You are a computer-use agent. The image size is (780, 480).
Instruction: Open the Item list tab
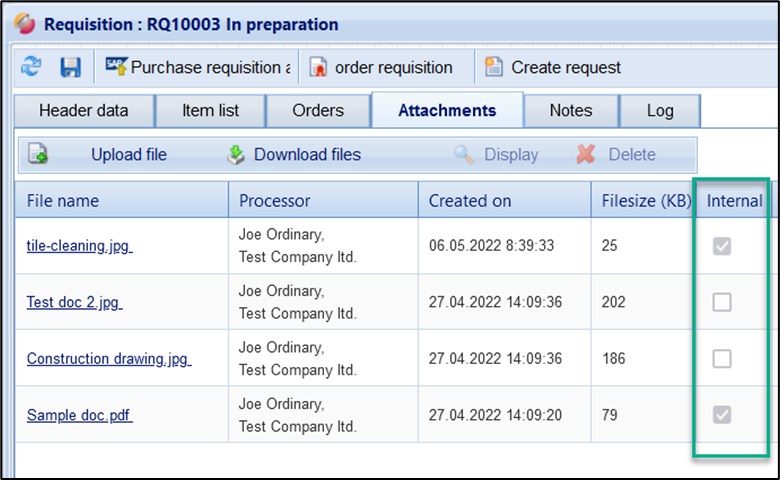(210, 111)
